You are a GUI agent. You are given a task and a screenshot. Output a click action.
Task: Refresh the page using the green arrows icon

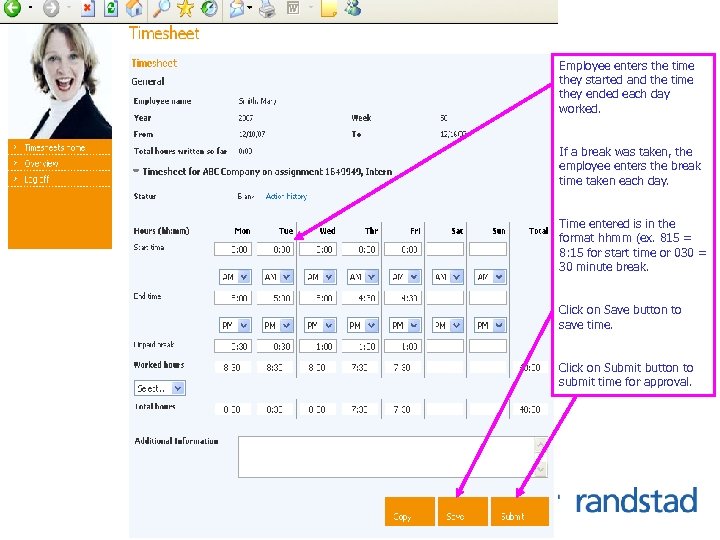111,8
